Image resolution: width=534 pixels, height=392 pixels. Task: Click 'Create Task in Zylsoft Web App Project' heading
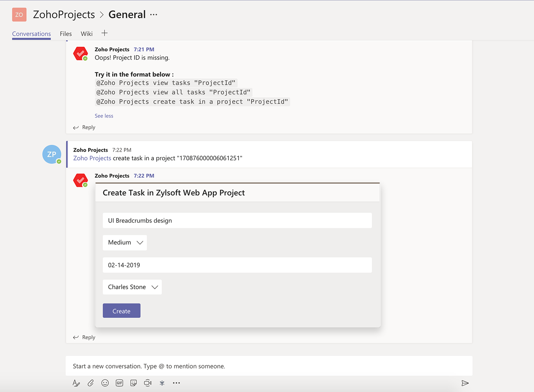[x=174, y=193]
